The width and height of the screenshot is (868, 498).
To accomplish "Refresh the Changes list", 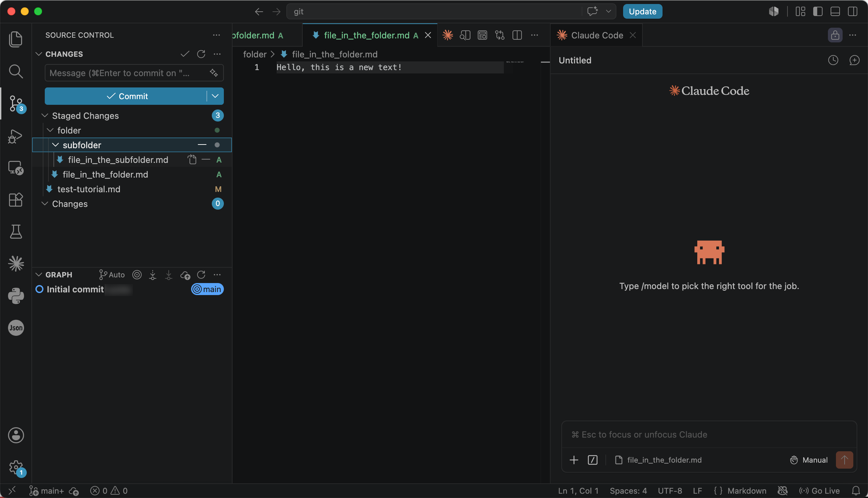I will 201,54.
